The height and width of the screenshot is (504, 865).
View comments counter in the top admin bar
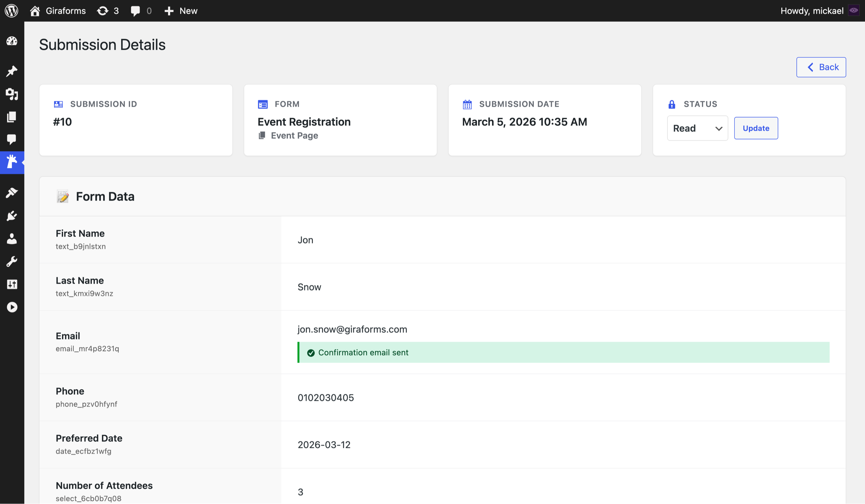tap(141, 10)
